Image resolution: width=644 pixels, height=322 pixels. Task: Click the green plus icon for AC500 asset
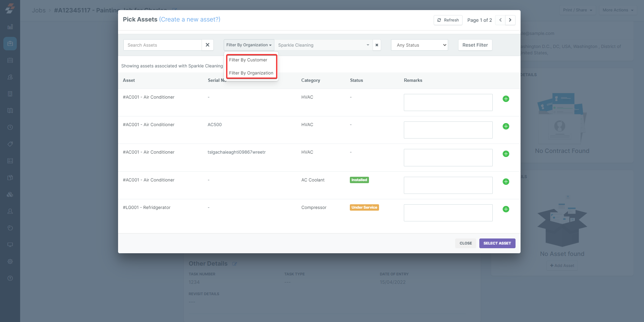506,126
